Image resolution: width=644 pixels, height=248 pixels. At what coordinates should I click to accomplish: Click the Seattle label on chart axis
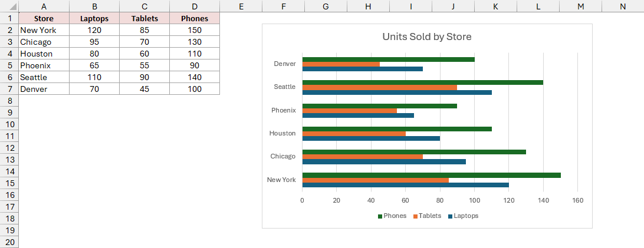pyautogui.click(x=285, y=87)
